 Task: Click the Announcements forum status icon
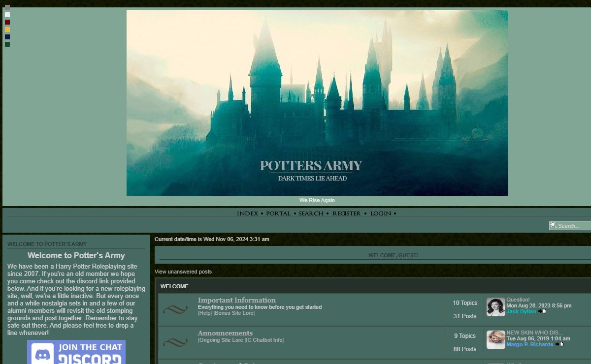pyautogui.click(x=175, y=342)
